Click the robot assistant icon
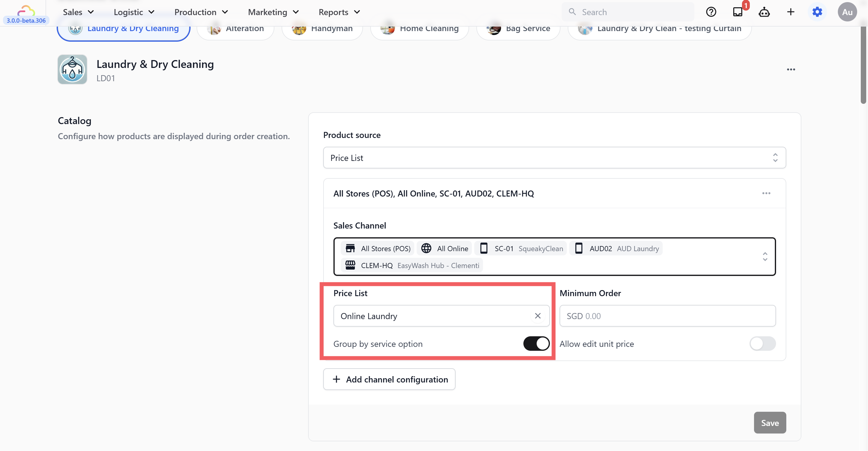The image size is (868, 451). click(x=764, y=12)
